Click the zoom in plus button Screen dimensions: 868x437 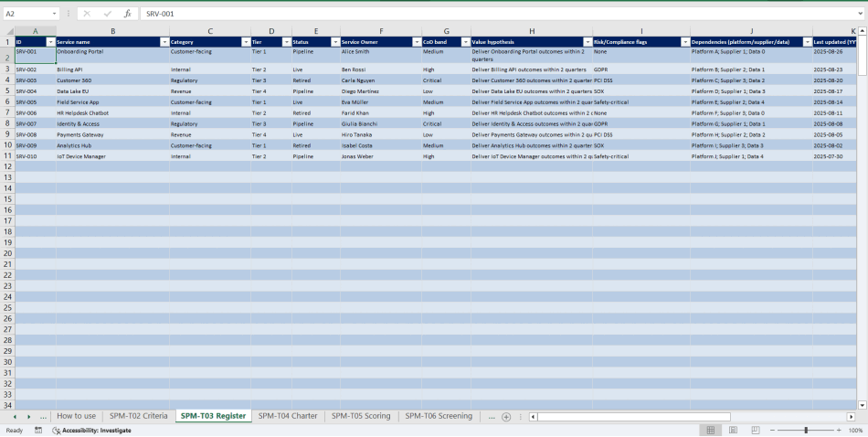click(839, 430)
